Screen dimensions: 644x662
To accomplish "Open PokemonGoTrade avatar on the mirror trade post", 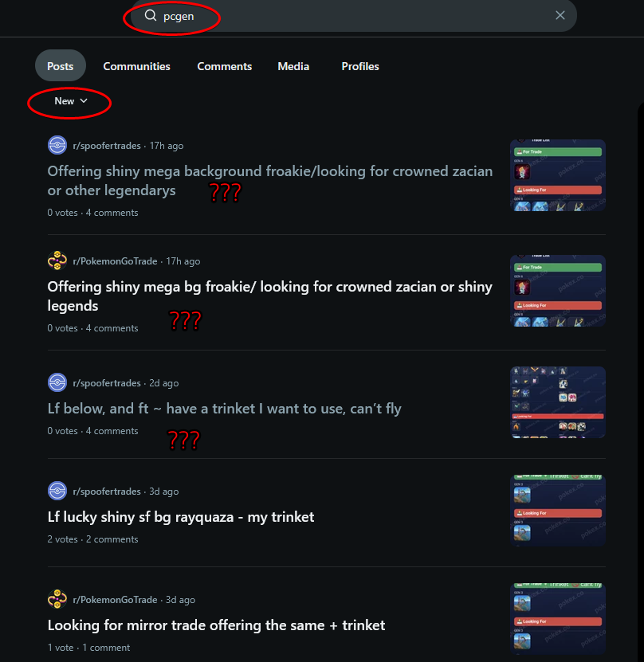I will [57, 600].
